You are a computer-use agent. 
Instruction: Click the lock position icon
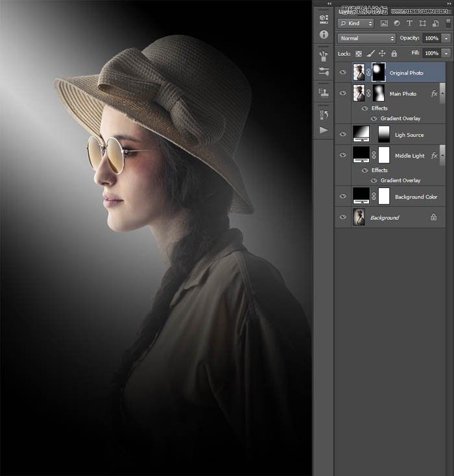click(382, 53)
